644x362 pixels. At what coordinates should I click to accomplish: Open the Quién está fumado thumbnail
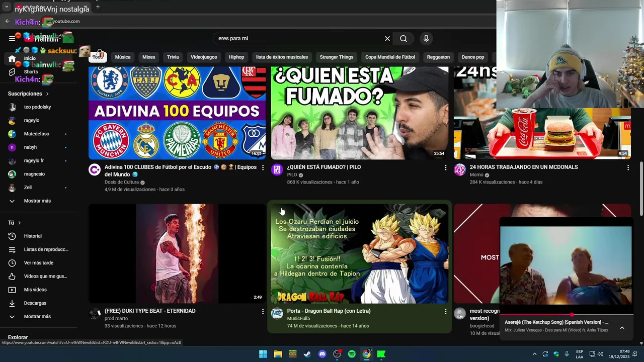359,113
